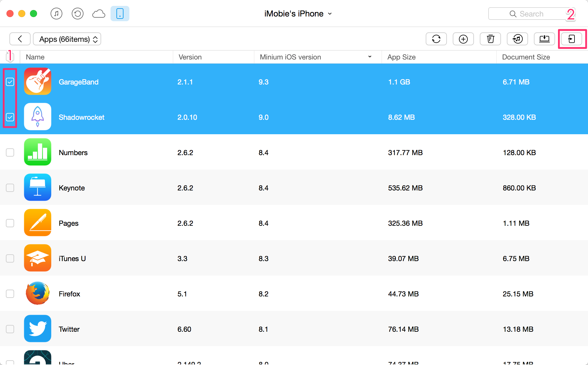The image size is (588, 365).
Task: Click iTunes U version 3.3
Action: [x=182, y=258]
